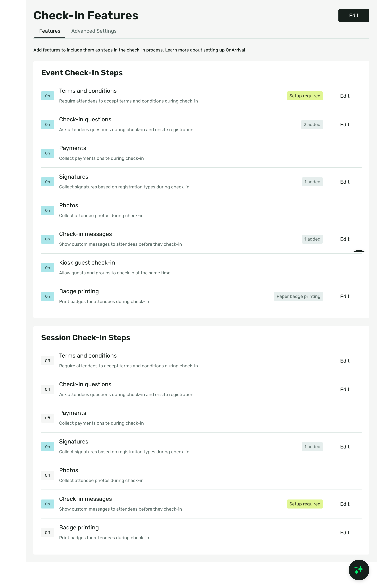Edit event Check-in questions step
This screenshot has height=588, width=377.
click(x=345, y=125)
